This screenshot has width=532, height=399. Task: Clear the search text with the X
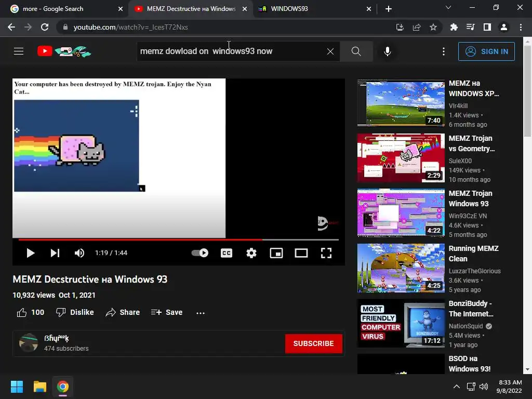coord(330,51)
